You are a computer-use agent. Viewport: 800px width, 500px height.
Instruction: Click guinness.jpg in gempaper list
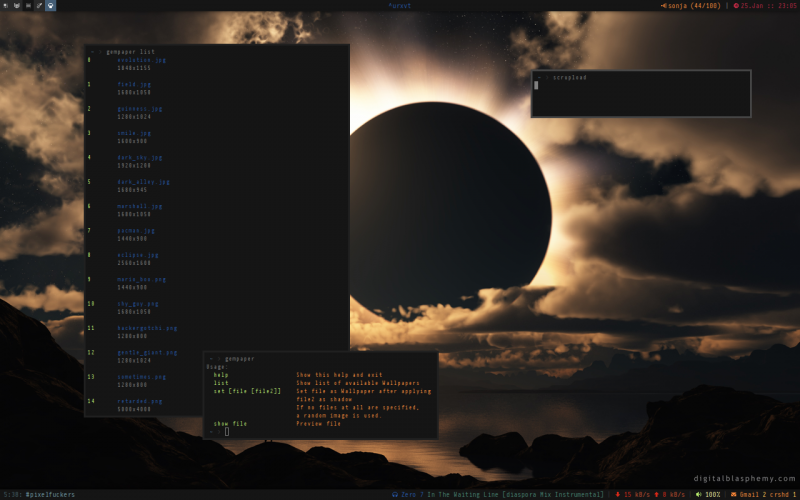pos(140,109)
